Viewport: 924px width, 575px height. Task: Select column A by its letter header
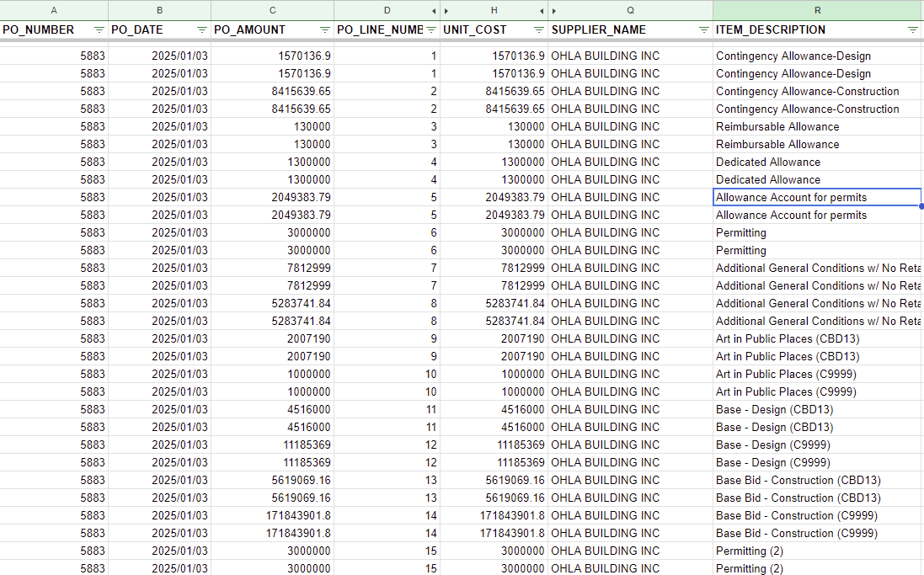pyautogui.click(x=54, y=10)
